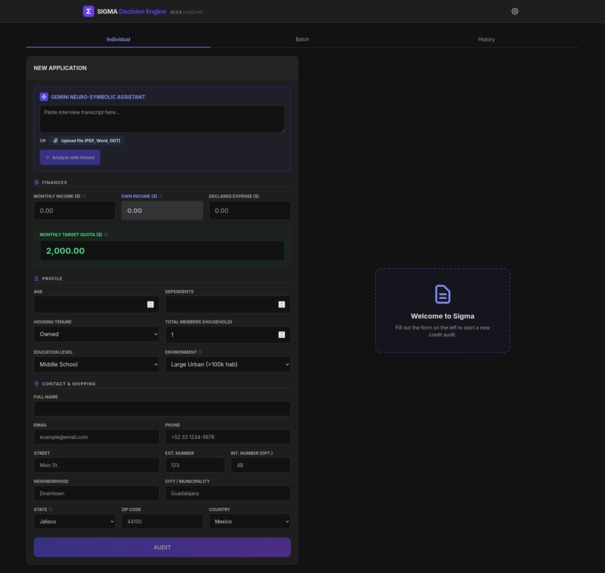The height and width of the screenshot is (573, 605).
Task: Open the Environment dropdown
Action: (x=228, y=364)
